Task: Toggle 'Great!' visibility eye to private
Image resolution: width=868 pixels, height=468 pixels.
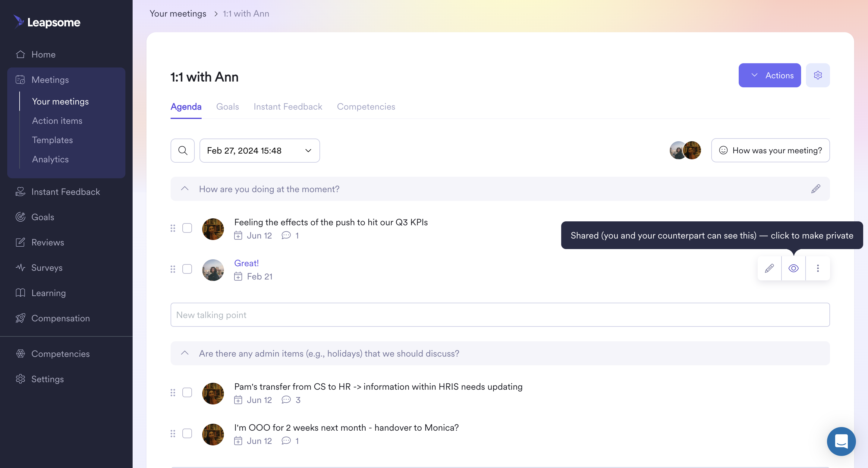Action: click(794, 268)
